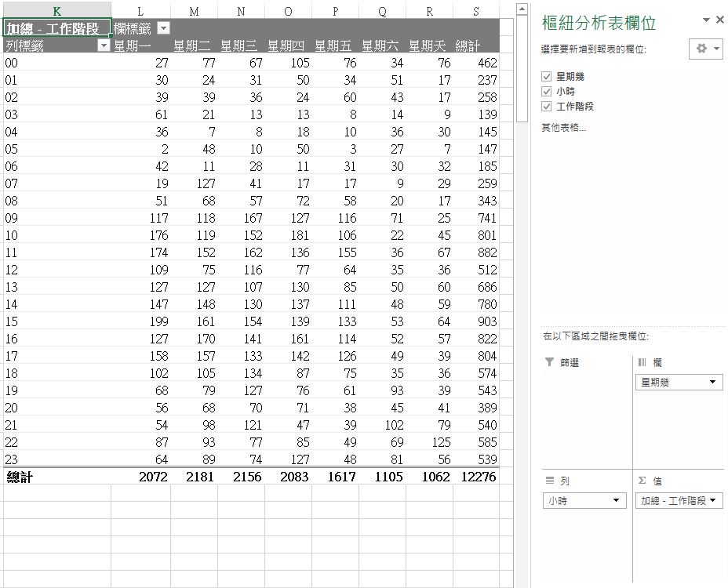Select column S header
The height and width of the screenshot is (588, 728).
point(476,11)
